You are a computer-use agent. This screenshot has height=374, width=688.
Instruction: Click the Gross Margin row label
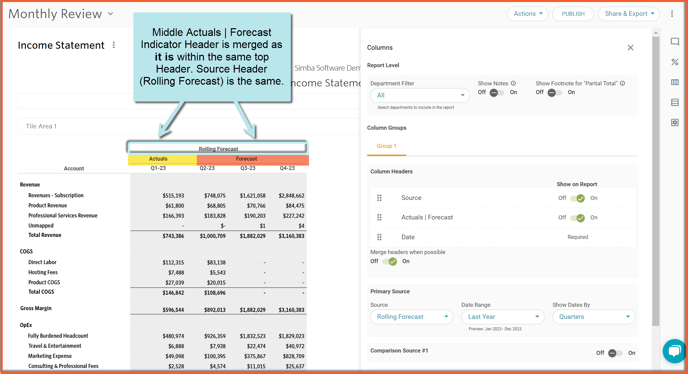[36, 308]
